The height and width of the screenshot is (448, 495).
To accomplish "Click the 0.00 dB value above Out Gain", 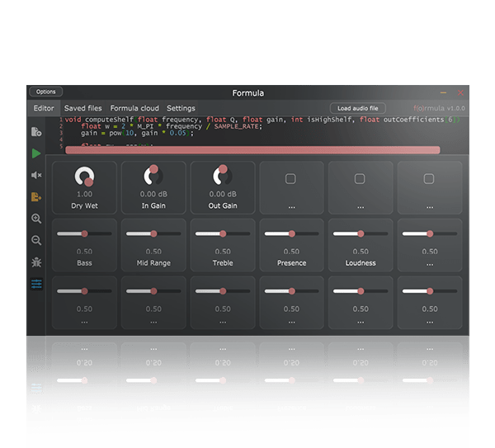I will click(x=223, y=194).
